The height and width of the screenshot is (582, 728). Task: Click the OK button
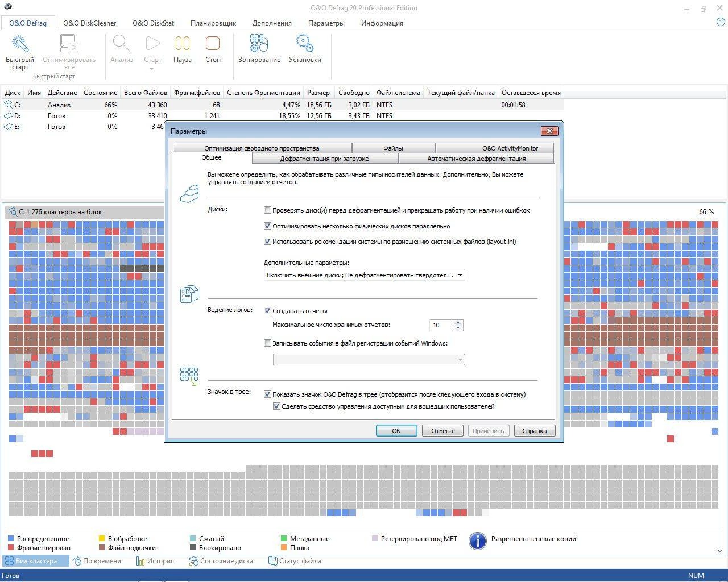click(x=396, y=431)
